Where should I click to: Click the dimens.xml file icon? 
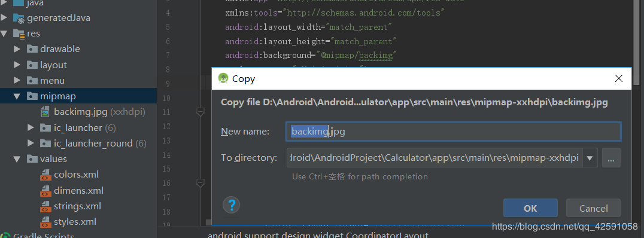(x=45, y=191)
